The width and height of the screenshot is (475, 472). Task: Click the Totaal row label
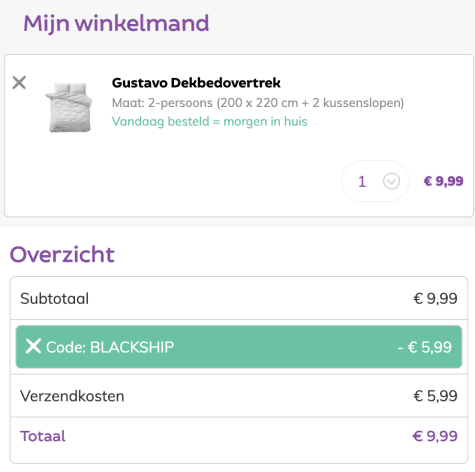[43, 436]
